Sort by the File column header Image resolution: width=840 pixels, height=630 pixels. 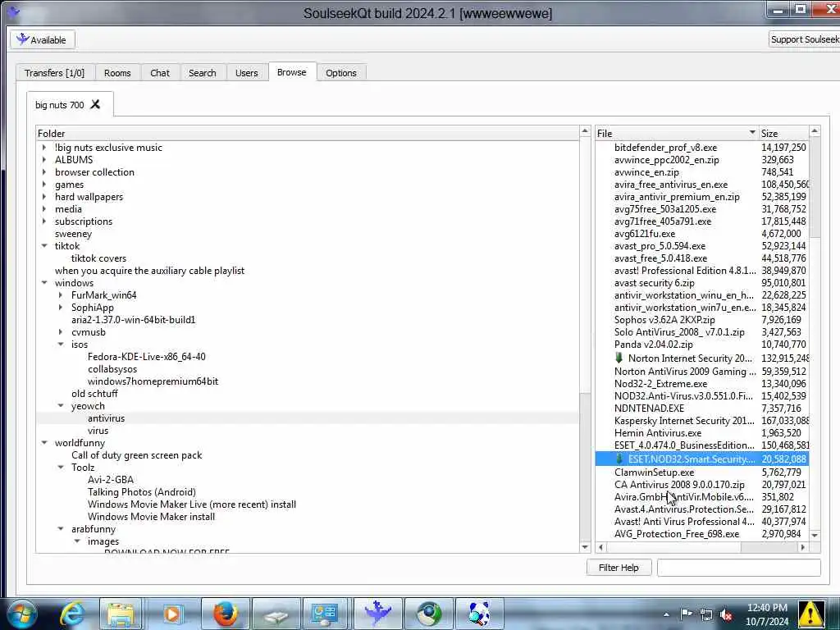tap(677, 134)
